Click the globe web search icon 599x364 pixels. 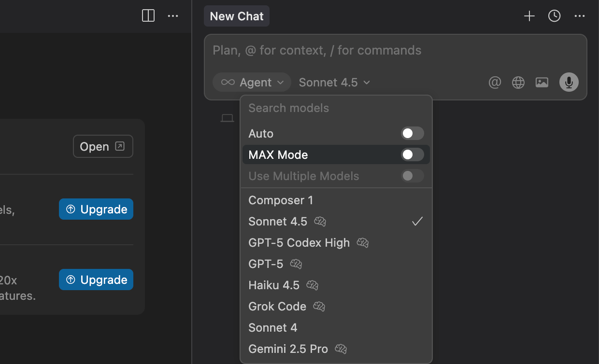tap(518, 83)
